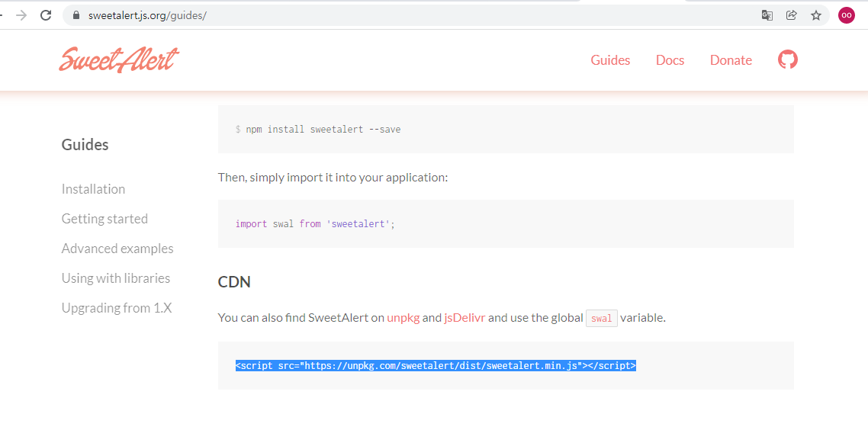Click the Guides sidebar heading
Viewport: 868px width, 446px height.
coord(85,145)
